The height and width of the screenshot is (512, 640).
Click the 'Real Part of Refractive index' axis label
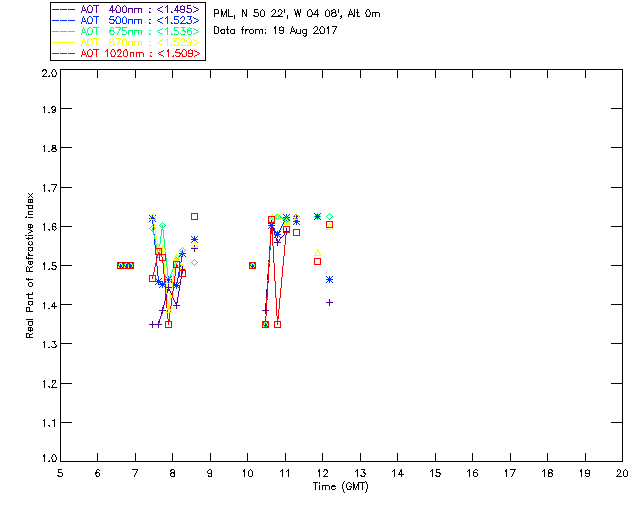point(29,265)
